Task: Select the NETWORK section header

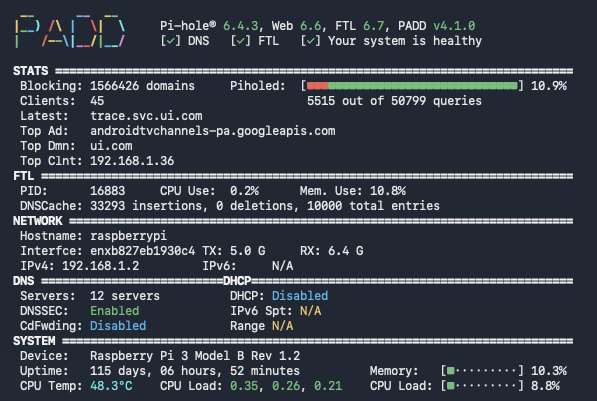Action: pyautogui.click(x=38, y=221)
